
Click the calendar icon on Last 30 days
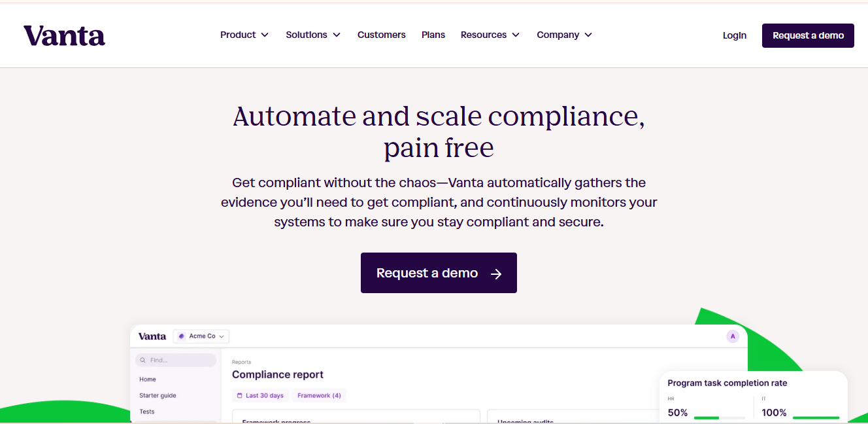(x=239, y=395)
